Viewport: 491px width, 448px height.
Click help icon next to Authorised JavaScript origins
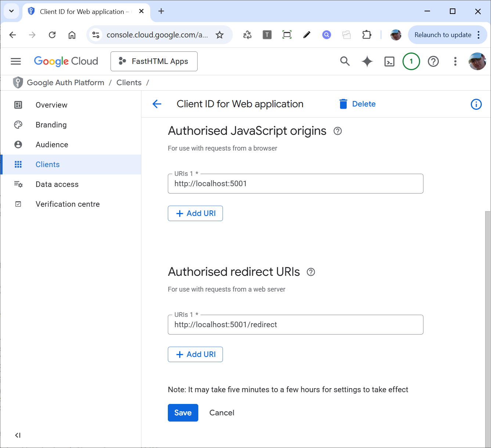(x=337, y=131)
